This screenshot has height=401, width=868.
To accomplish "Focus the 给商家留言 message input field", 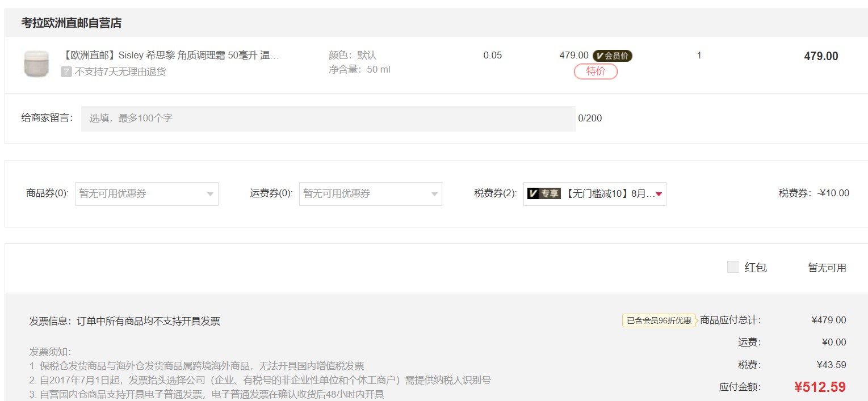I will pos(328,119).
